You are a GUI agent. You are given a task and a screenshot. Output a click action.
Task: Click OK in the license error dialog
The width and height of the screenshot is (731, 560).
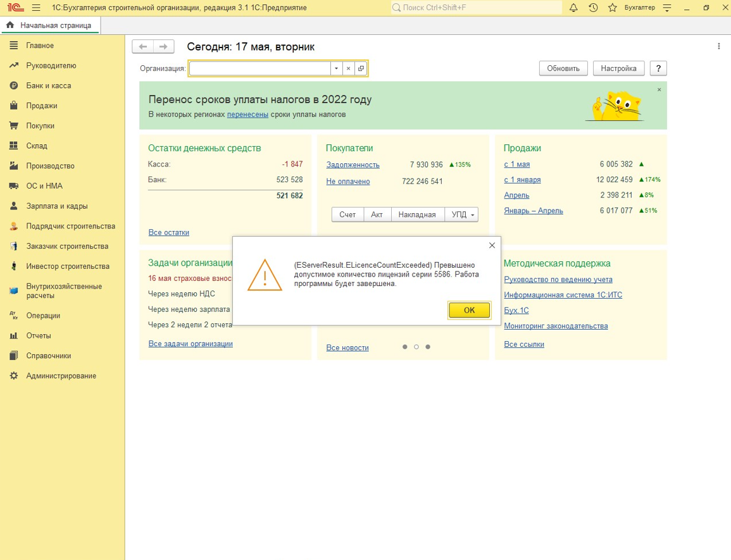(x=469, y=310)
